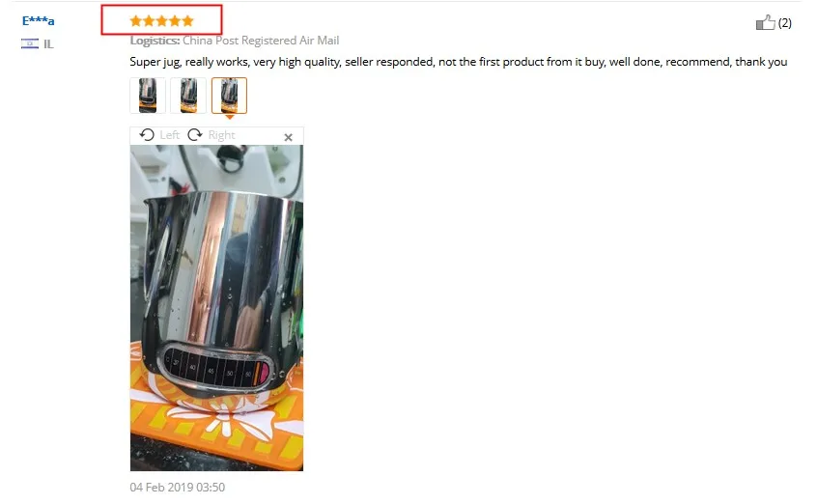
Task: Click the first orange rating star
Action: (135, 21)
